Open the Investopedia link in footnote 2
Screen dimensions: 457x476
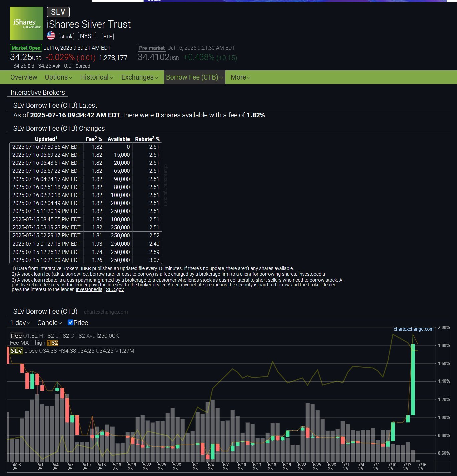click(x=311, y=274)
